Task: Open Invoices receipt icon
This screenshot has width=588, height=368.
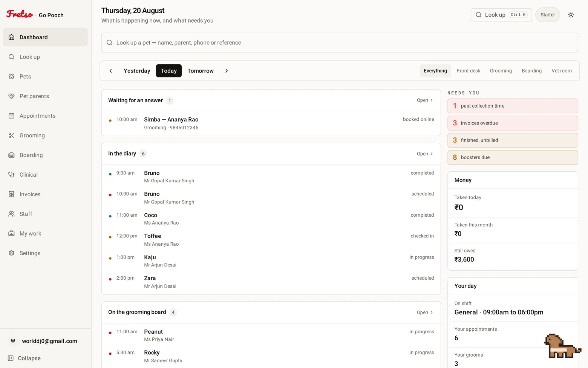Action: 12,194
